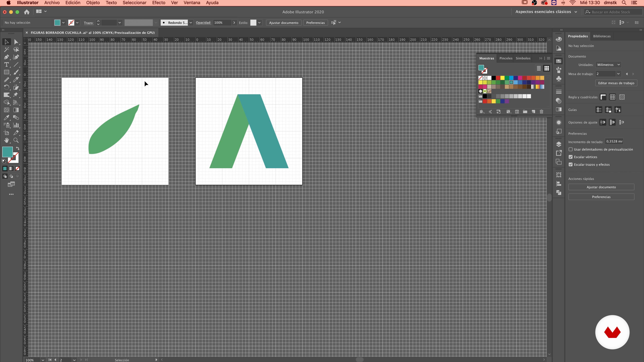Select black swatch in Muestras top row
The width and height of the screenshot is (644, 362).
coord(494,78)
